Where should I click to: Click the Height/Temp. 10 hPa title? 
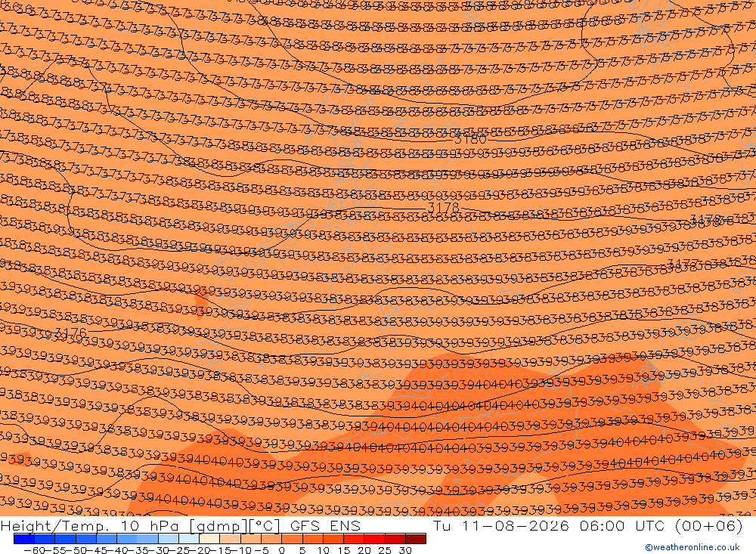click(90, 525)
